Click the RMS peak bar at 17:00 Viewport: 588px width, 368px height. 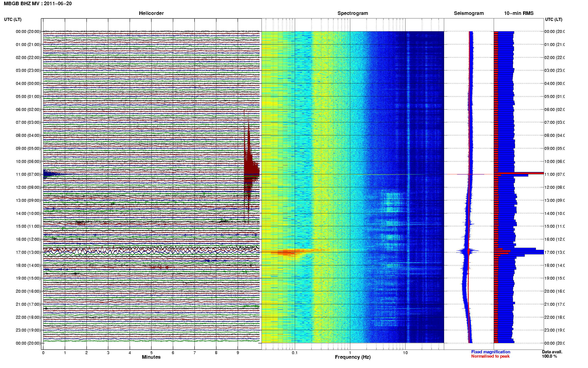click(519, 252)
